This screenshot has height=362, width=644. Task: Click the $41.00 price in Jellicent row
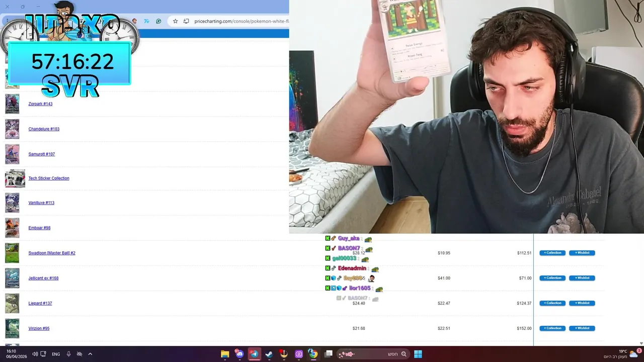point(444,279)
